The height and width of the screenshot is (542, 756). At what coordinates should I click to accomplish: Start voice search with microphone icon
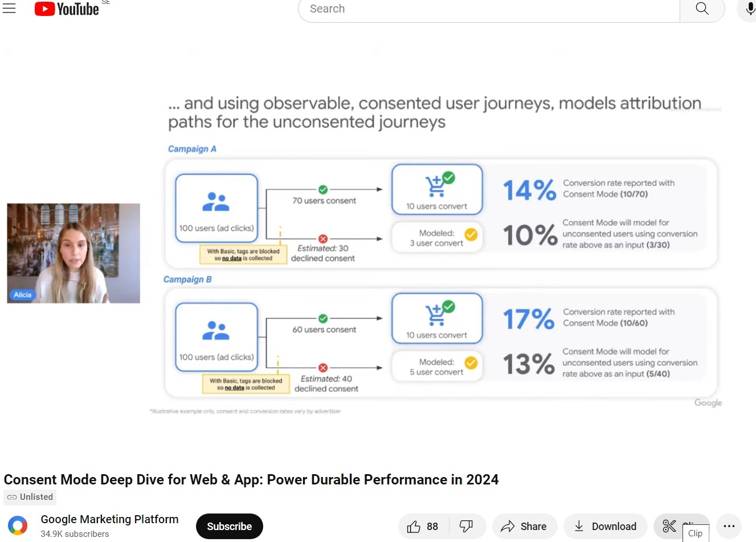pos(749,9)
